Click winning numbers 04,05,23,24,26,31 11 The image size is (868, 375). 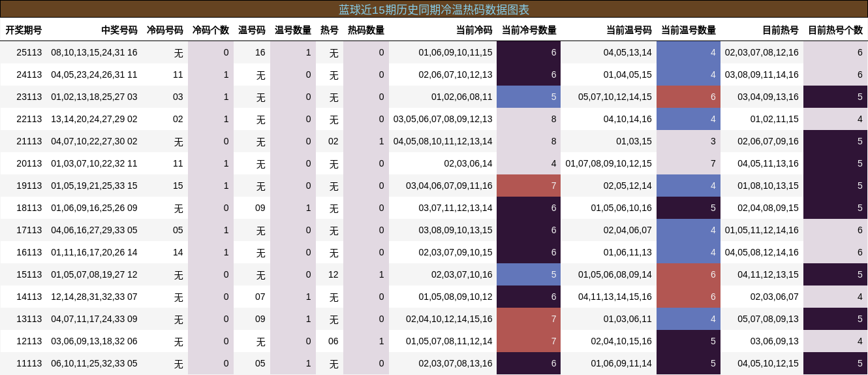(x=94, y=74)
